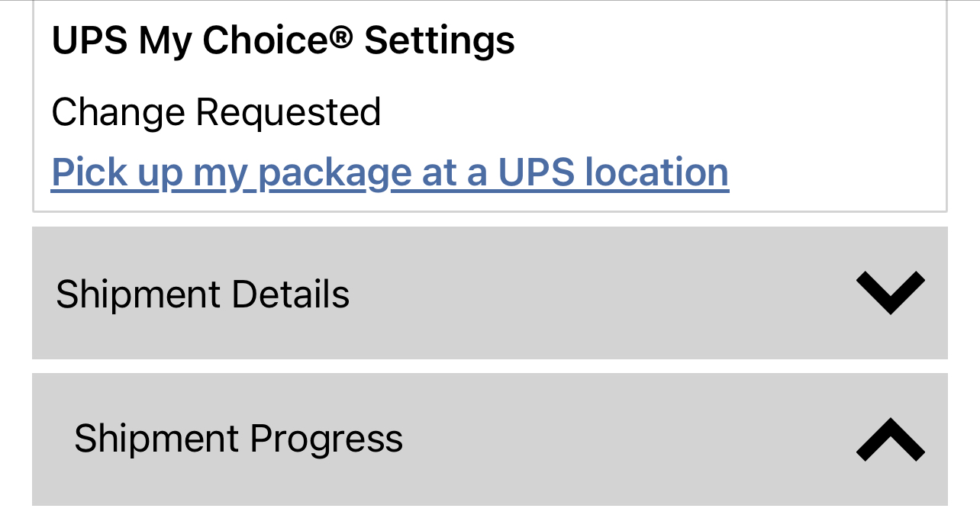Click the word 'Settings' in the card title
Image resolution: width=980 pixels, height=518 pixels.
(439, 40)
